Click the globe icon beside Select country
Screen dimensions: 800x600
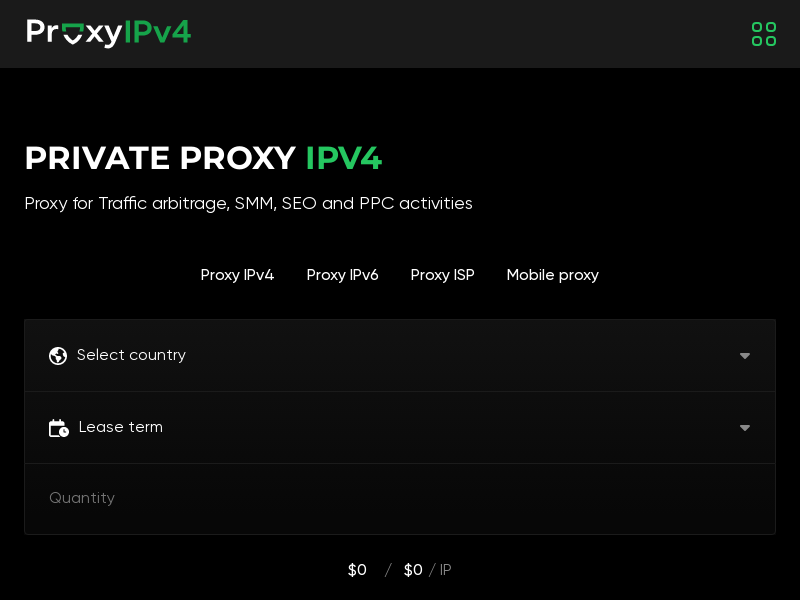(x=58, y=356)
